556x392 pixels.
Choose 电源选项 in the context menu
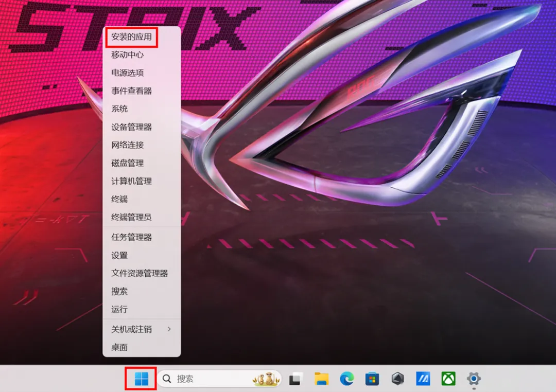142,73
